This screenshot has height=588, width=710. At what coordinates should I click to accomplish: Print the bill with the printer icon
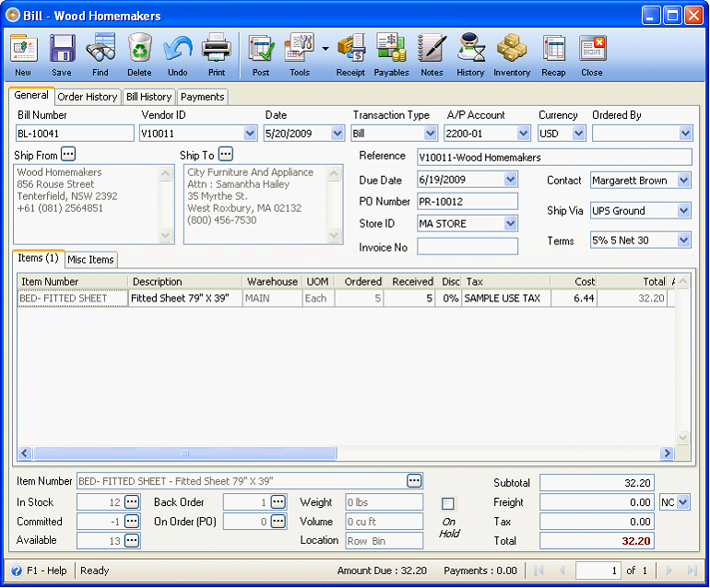(217, 54)
